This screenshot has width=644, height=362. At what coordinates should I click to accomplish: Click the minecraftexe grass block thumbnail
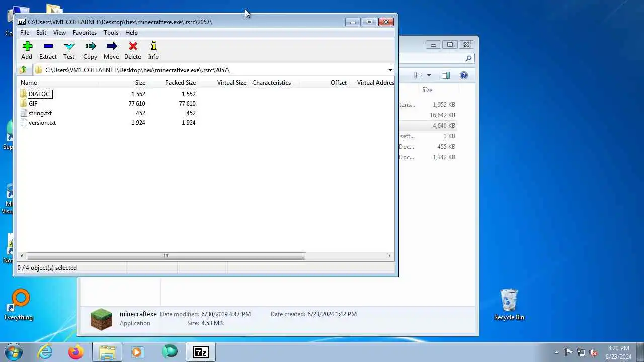pyautogui.click(x=101, y=319)
